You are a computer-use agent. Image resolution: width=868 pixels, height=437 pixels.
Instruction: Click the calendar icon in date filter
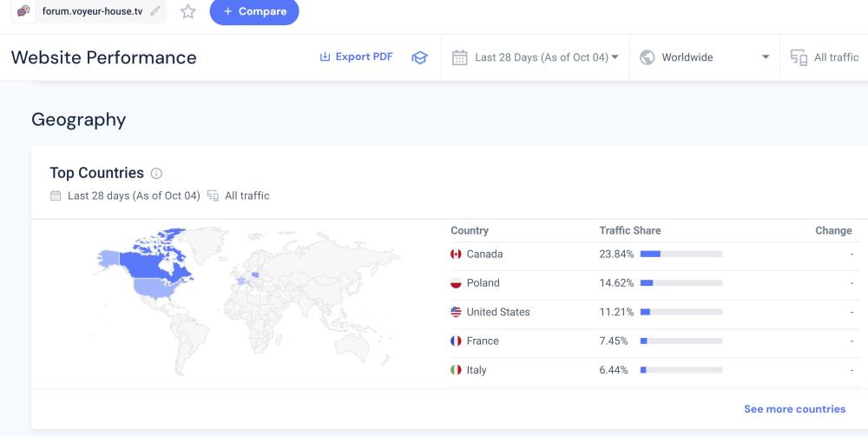pyautogui.click(x=460, y=57)
